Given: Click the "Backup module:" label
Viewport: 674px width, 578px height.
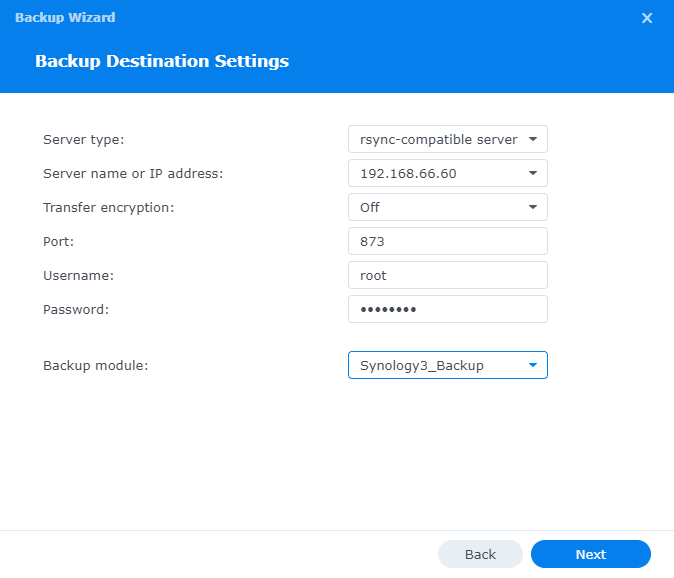Looking at the screenshot, I should coord(95,366).
